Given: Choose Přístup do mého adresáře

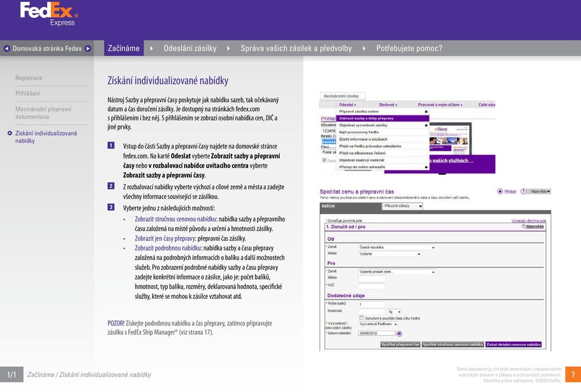Looking at the screenshot, I should point(382,167).
